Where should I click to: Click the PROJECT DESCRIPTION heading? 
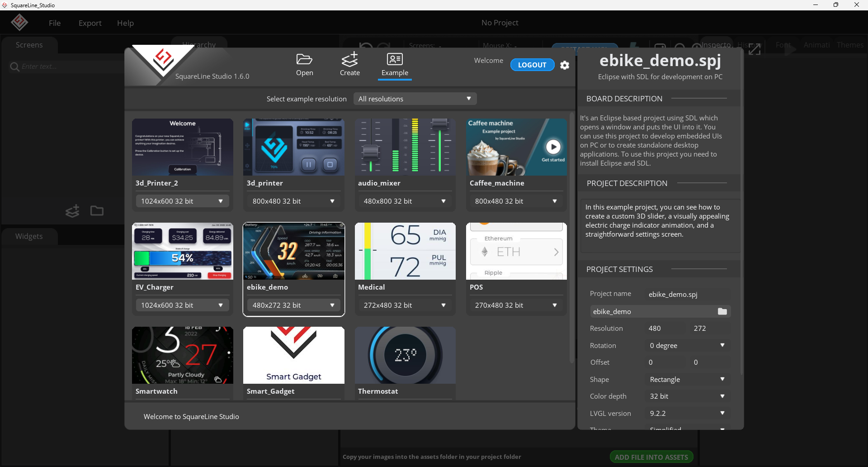click(x=627, y=183)
